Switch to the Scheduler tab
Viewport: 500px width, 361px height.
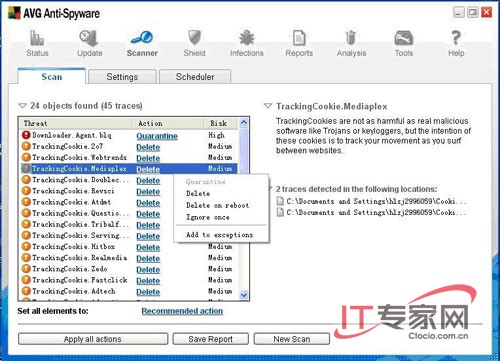click(195, 77)
